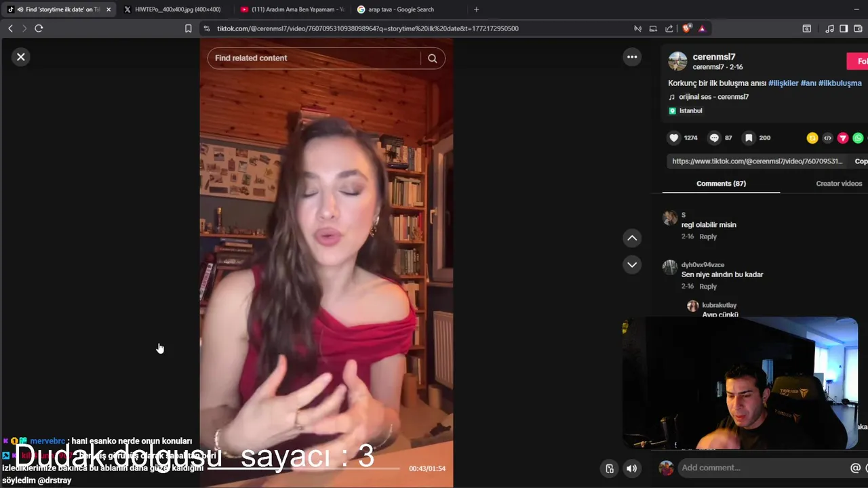868x488 pixels.
Task: Click the Add comment input field
Action: pyautogui.click(x=763, y=468)
